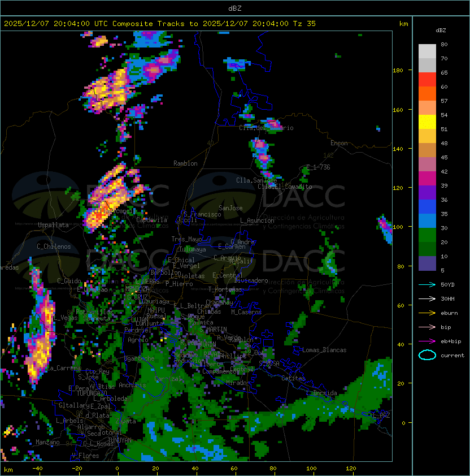Viewport: 470px width, 476px height.
Task: Click the 'Divisadero' place label
Action: [x=251, y=280]
